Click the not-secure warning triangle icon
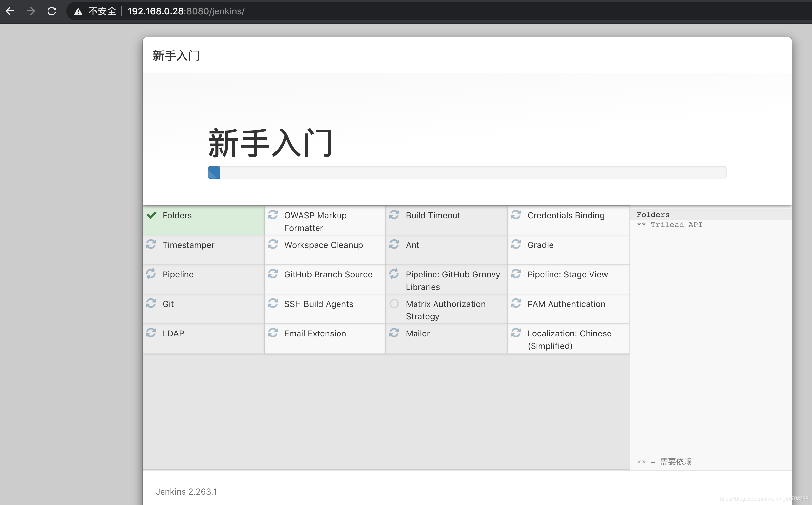The height and width of the screenshot is (505, 812). [x=78, y=12]
